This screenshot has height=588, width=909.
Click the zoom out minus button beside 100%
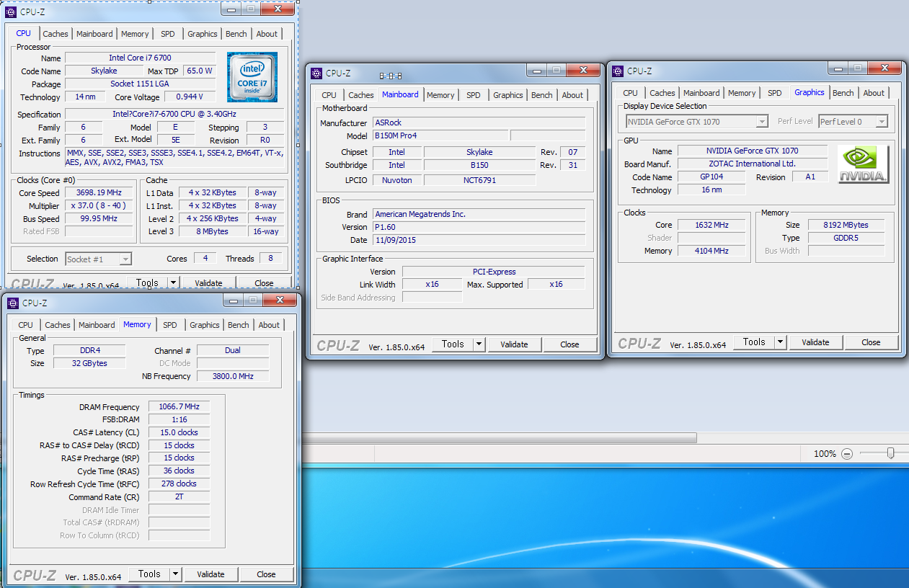847,453
